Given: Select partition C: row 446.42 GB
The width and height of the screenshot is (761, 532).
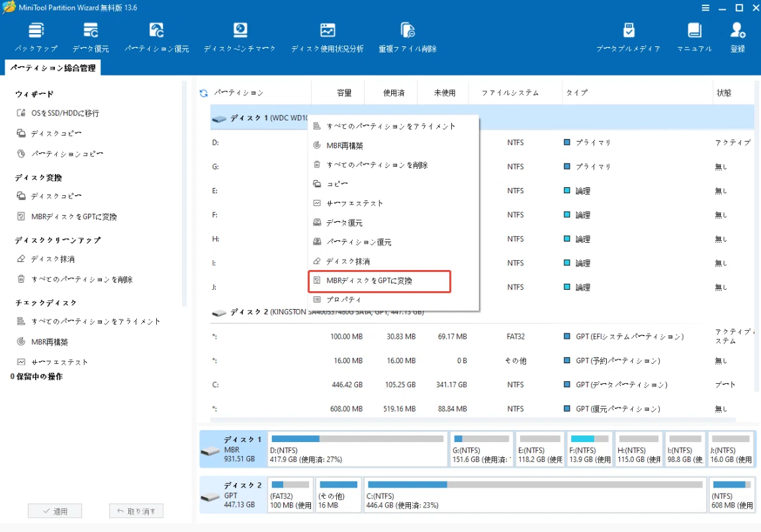Looking at the screenshot, I should point(482,385).
